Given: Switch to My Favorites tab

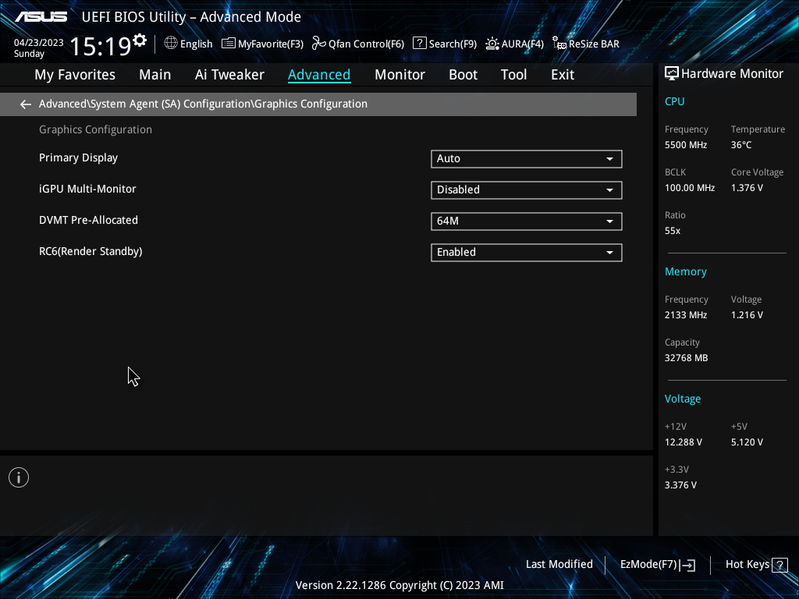Looking at the screenshot, I should (75, 75).
